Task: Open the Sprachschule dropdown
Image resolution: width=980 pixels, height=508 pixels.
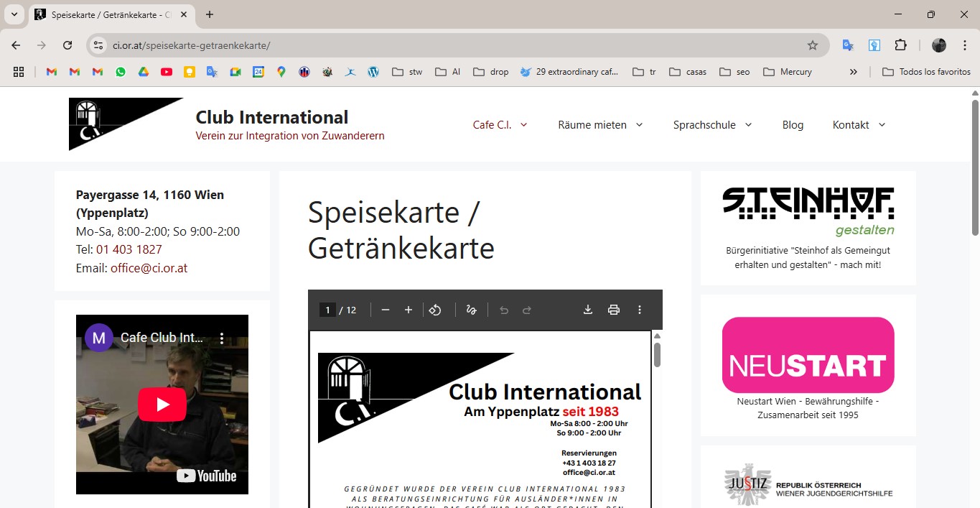Action: click(x=712, y=125)
